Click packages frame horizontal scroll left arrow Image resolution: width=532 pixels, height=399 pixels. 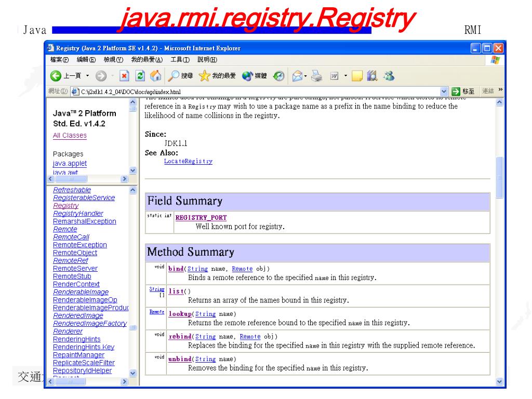tap(51, 179)
